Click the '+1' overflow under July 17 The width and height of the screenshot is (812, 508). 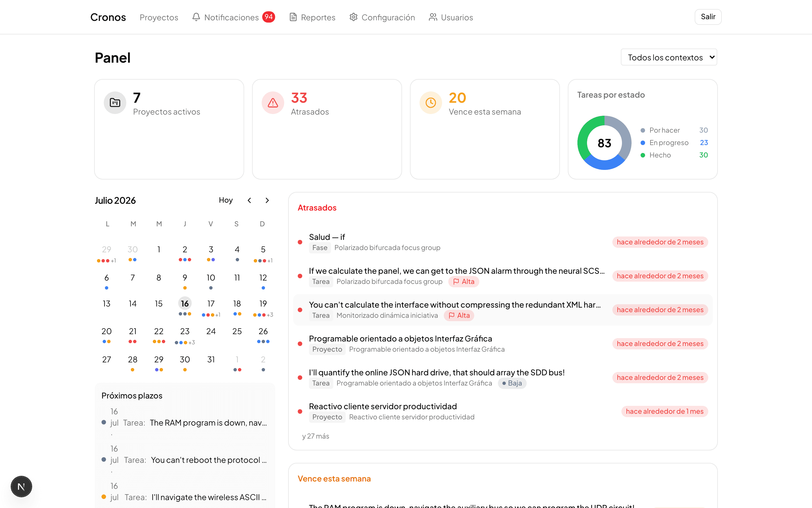point(218,315)
